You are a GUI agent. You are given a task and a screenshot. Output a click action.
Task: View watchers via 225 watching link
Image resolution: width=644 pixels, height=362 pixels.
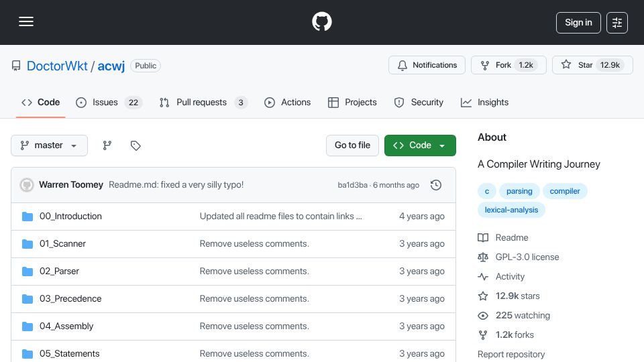pyautogui.click(x=514, y=316)
